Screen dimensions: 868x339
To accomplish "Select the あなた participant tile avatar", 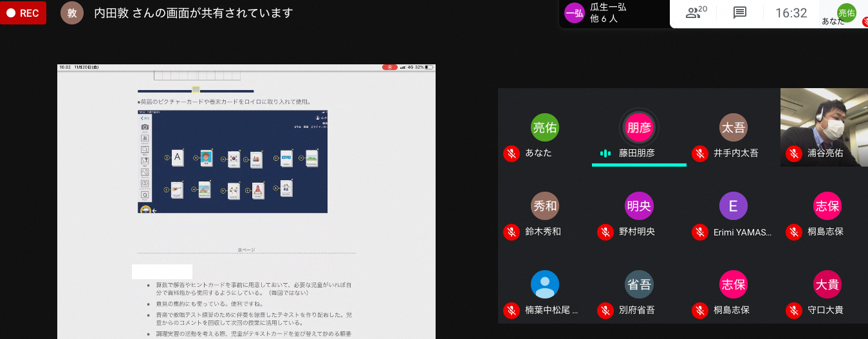I will coord(545,127).
